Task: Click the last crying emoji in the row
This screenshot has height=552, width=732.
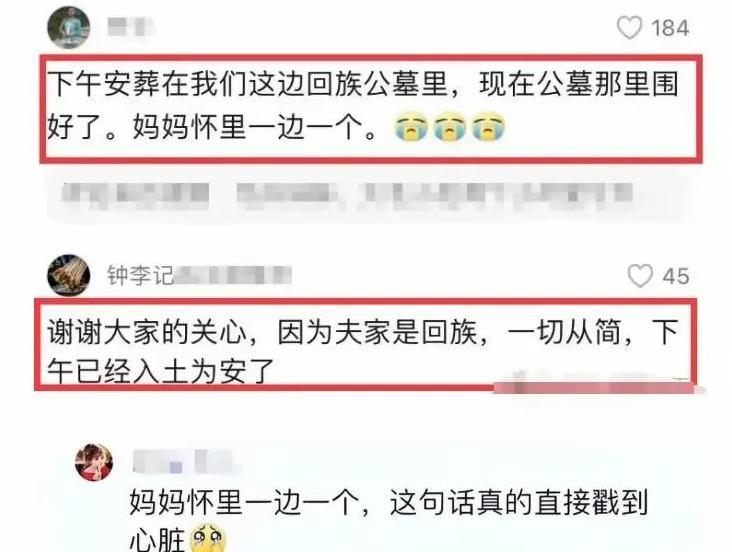Action: [488, 127]
